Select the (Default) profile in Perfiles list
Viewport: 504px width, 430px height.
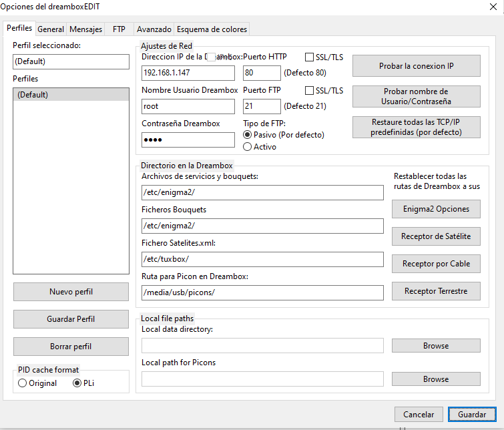tap(71, 95)
